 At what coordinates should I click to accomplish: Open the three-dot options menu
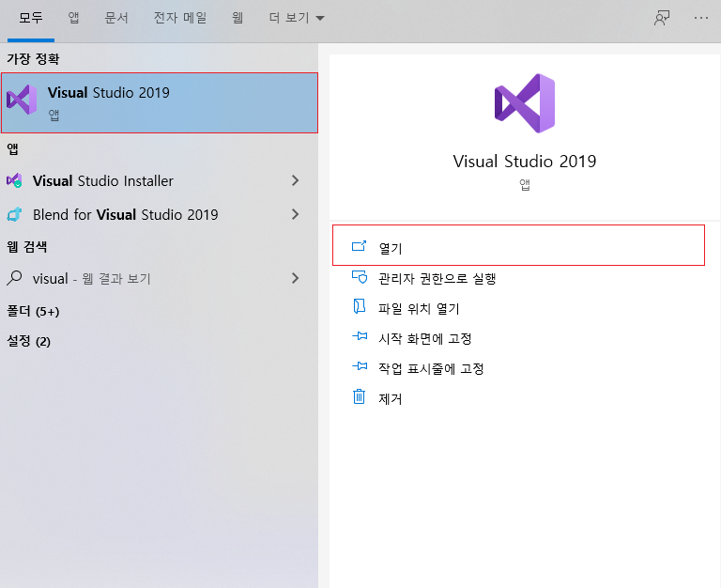(700, 18)
